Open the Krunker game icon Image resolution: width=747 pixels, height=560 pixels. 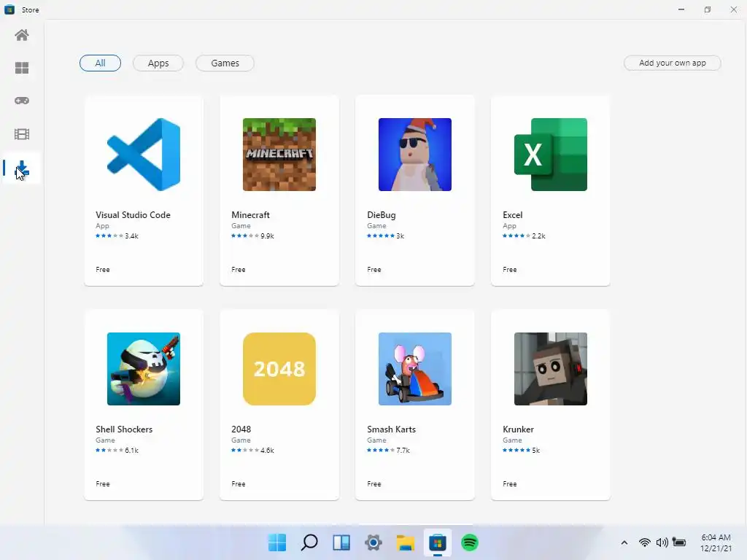[551, 369]
